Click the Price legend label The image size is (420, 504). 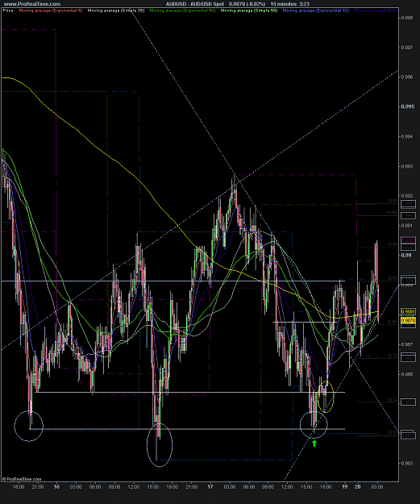point(8,10)
